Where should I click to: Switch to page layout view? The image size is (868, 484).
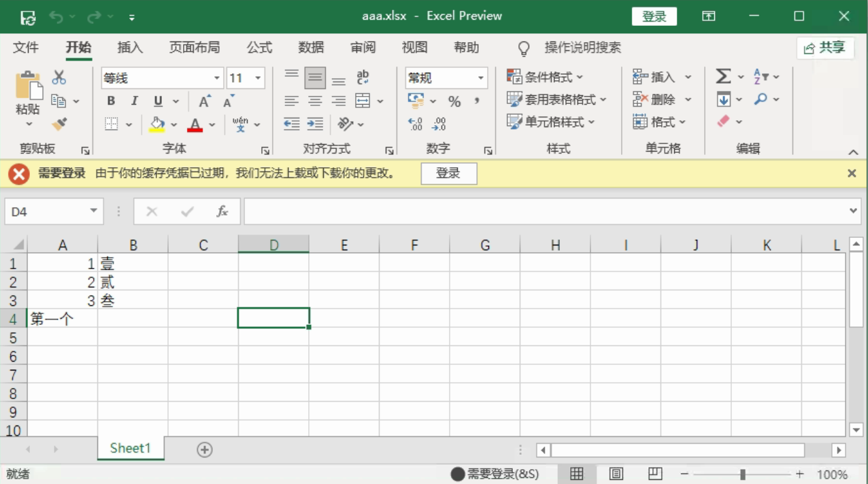616,474
